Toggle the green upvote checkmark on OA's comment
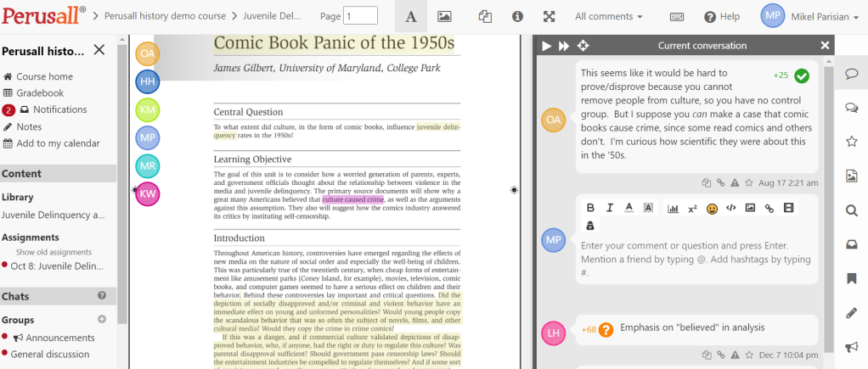Screen dimensions: 868x369 tap(802, 76)
